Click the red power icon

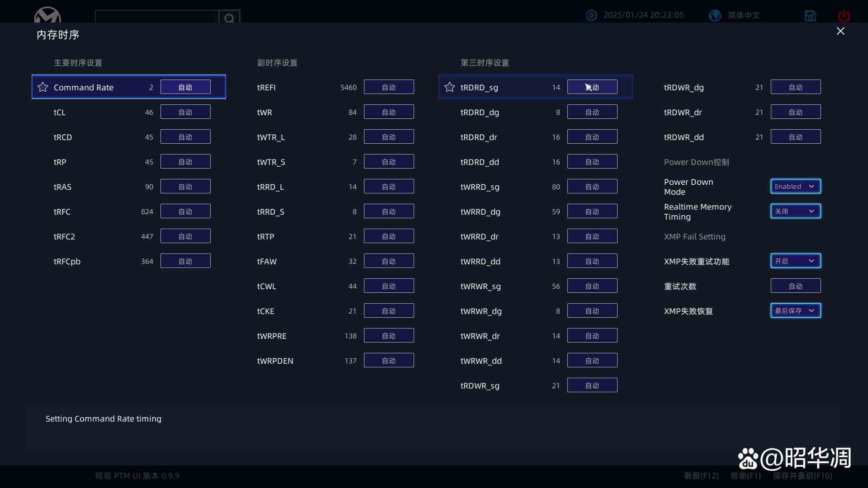[x=844, y=16]
